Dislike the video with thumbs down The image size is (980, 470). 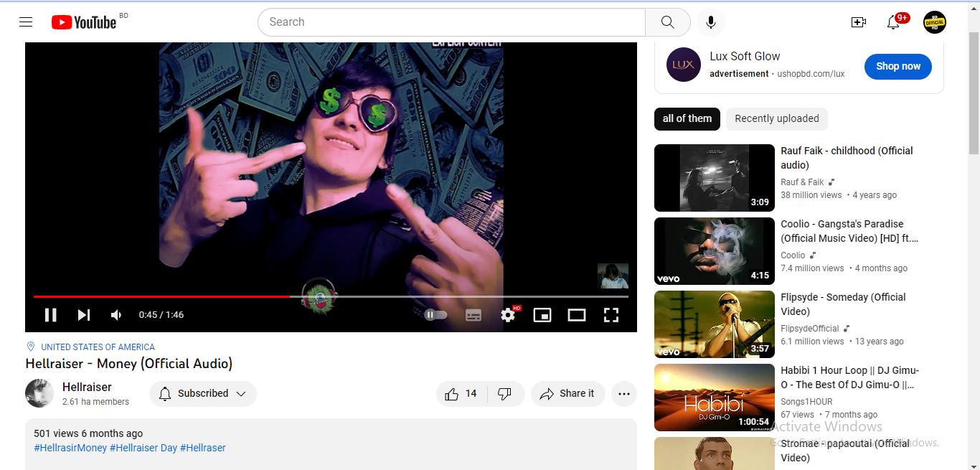[505, 394]
